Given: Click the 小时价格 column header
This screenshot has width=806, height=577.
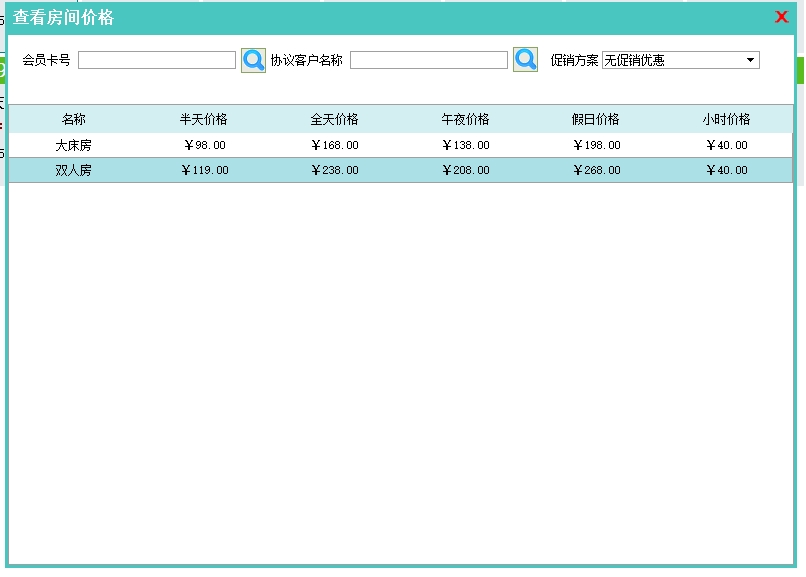Looking at the screenshot, I should click(x=726, y=119).
